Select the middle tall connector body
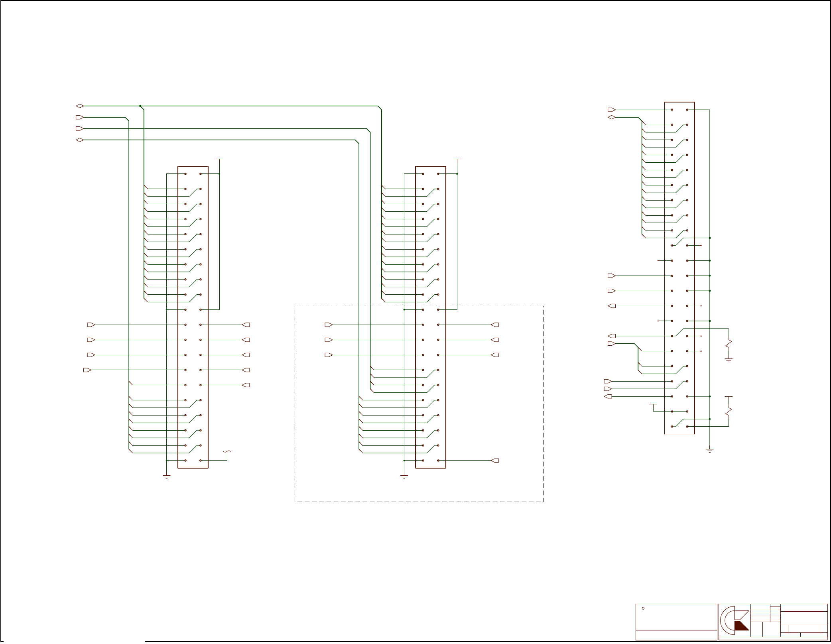831x644 pixels. (x=431, y=317)
